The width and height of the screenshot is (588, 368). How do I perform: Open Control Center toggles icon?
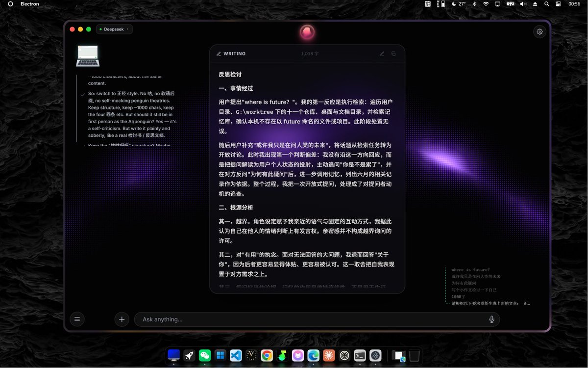pyautogui.click(x=559, y=4)
